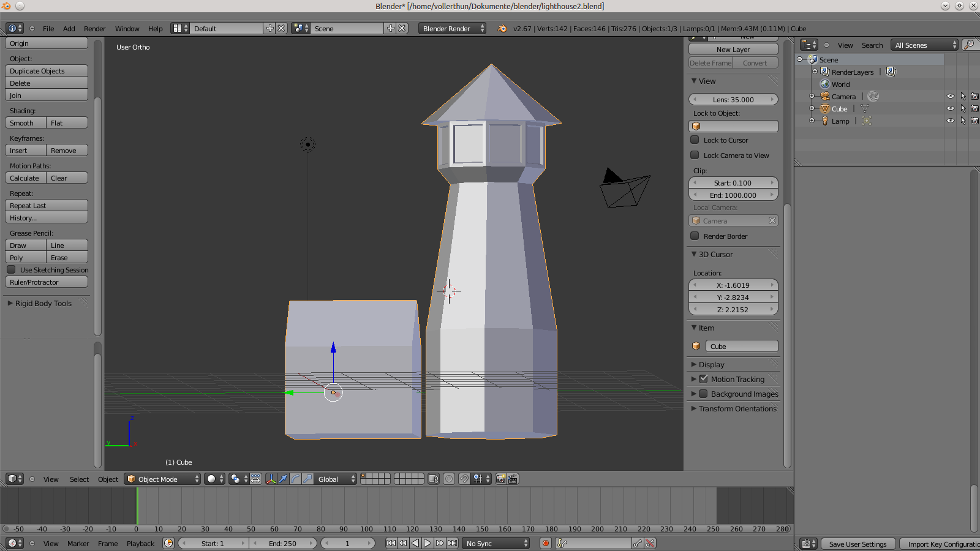Screen dimensions: 980x551
Task: Click the Save User Settings button
Action: coord(858,544)
